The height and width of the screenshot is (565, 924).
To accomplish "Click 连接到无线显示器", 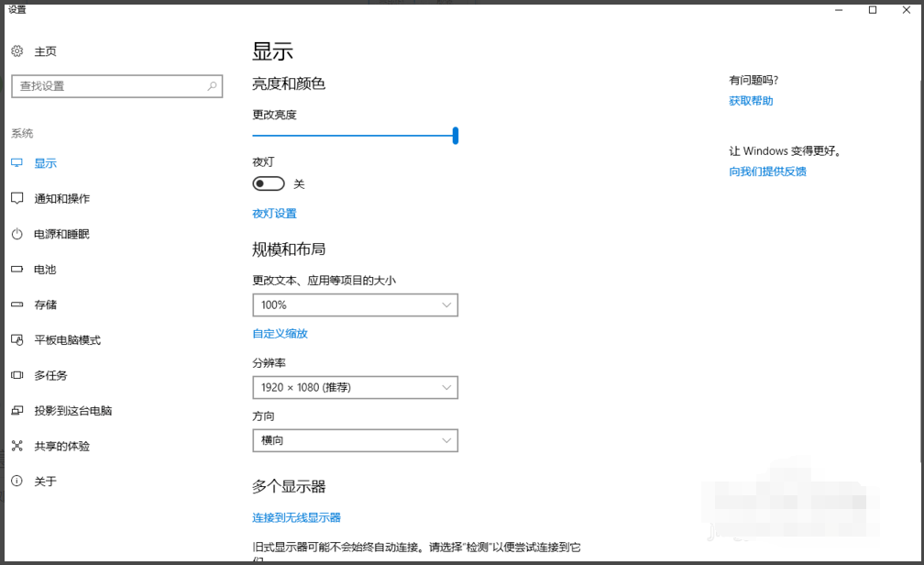I will (296, 516).
